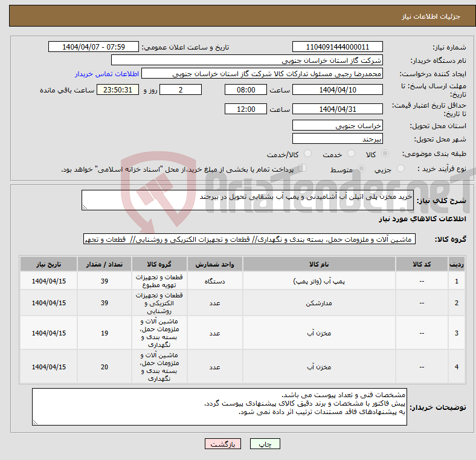Select the متوسط purchase type radio

361,169
